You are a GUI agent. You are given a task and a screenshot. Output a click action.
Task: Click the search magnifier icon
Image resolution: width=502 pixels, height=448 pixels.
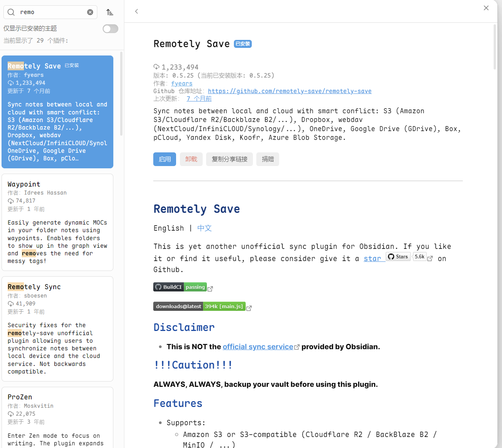[x=11, y=12]
